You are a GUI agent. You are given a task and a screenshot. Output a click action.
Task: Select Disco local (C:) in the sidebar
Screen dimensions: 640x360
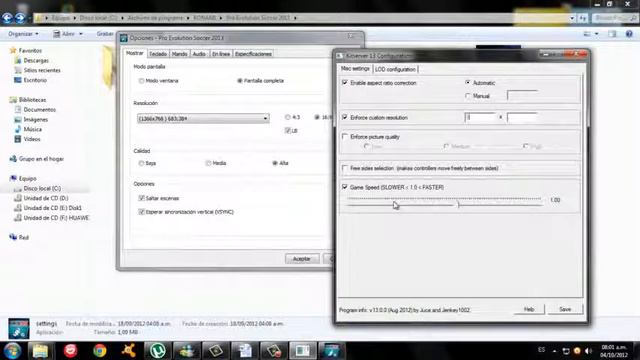(x=42, y=188)
